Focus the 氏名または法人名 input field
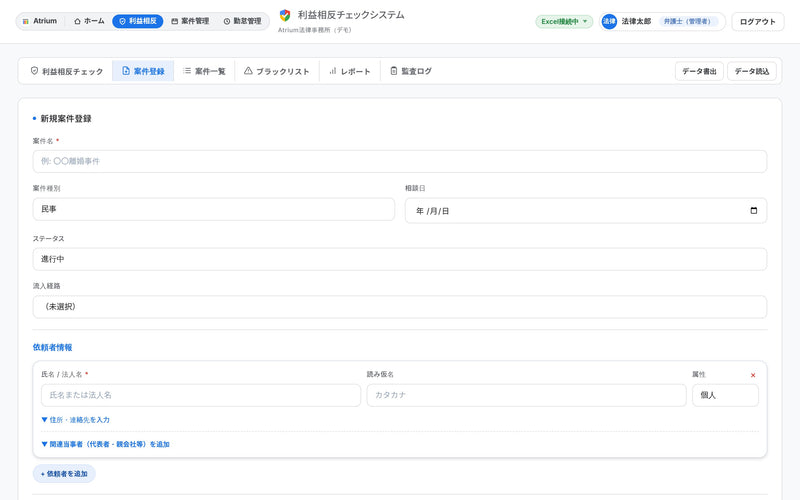800x500 pixels. tap(201, 395)
